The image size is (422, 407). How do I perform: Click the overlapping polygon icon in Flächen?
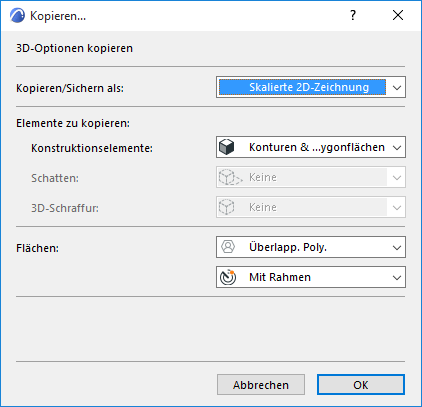[x=228, y=247]
